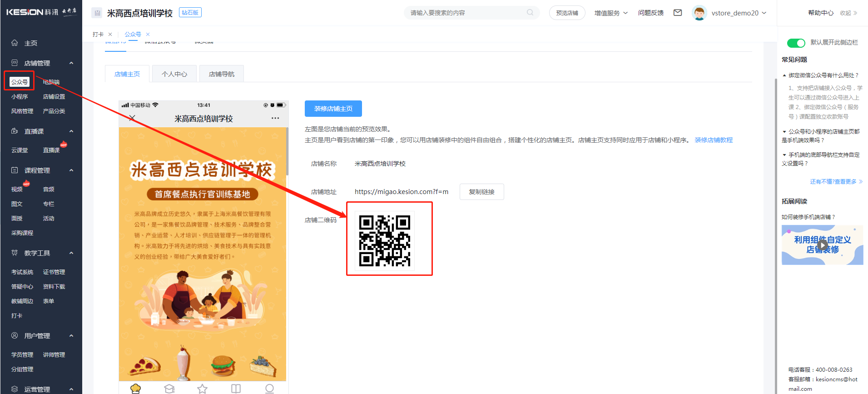Switch to the 个人中心 tab

point(174,74)
